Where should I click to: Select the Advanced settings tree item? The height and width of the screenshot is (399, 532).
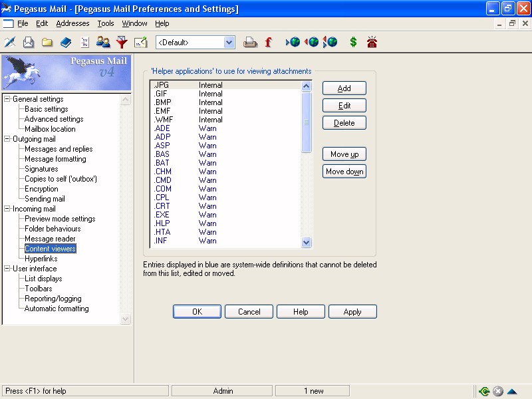54,119
